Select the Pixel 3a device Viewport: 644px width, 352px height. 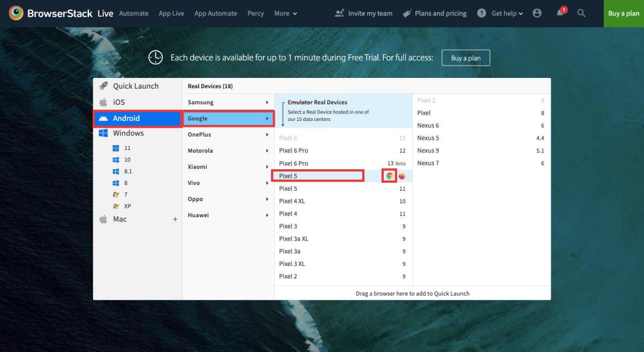pos(342,251)
